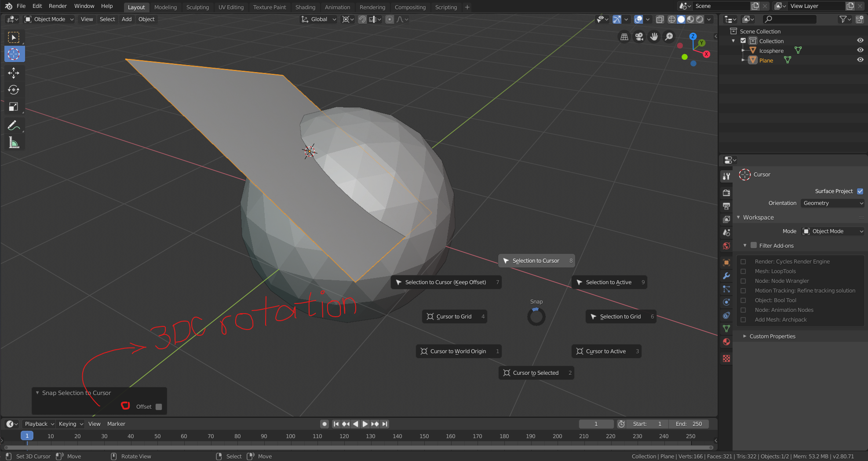Switch to orthographic grid view icon
This screenshot has height=461, width=868.
pos(624,37)
